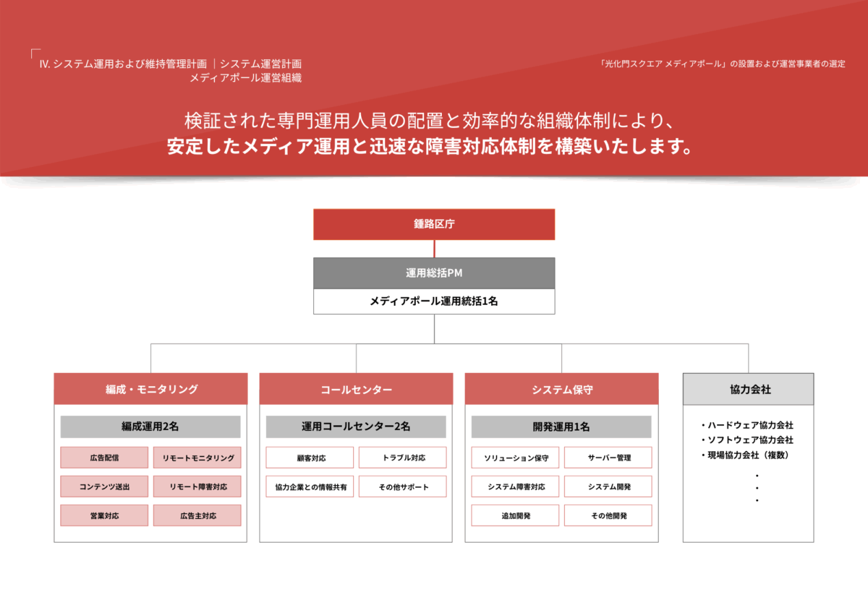Select the 開発運用1名 label bar
This screenshot has height=613, width=868.
point(561,426)
